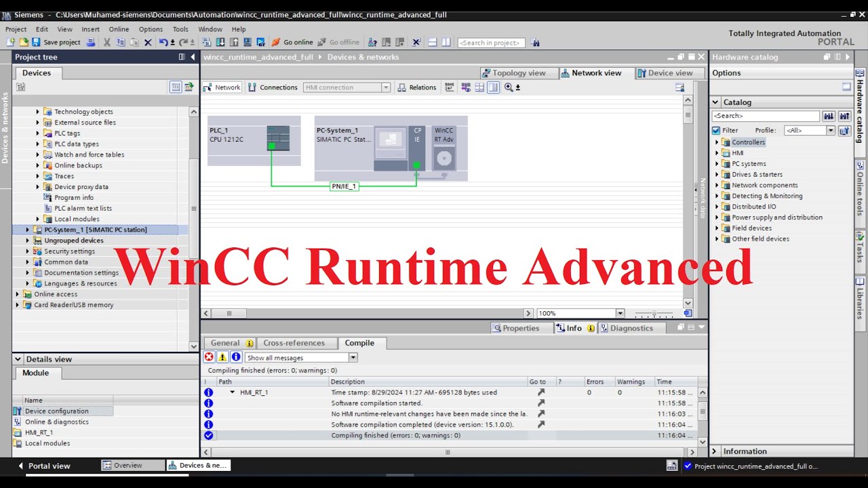
Task: Undo the last action
Action: [163, 42]
